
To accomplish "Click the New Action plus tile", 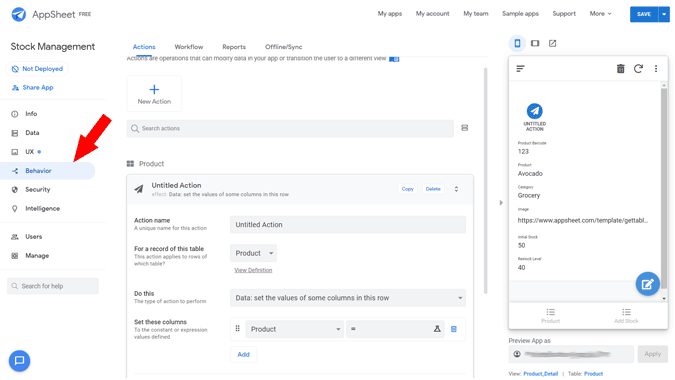I will [x=154, y=94].
